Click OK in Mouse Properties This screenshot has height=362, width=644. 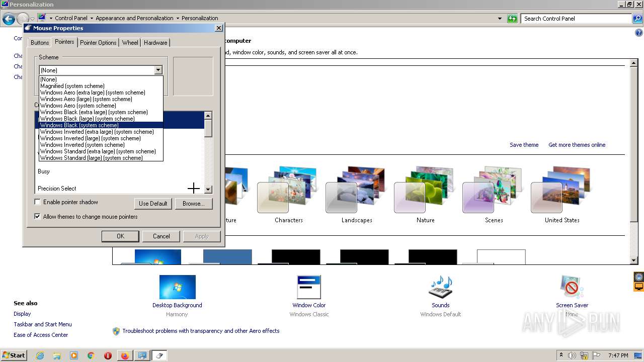click(120, 236)
